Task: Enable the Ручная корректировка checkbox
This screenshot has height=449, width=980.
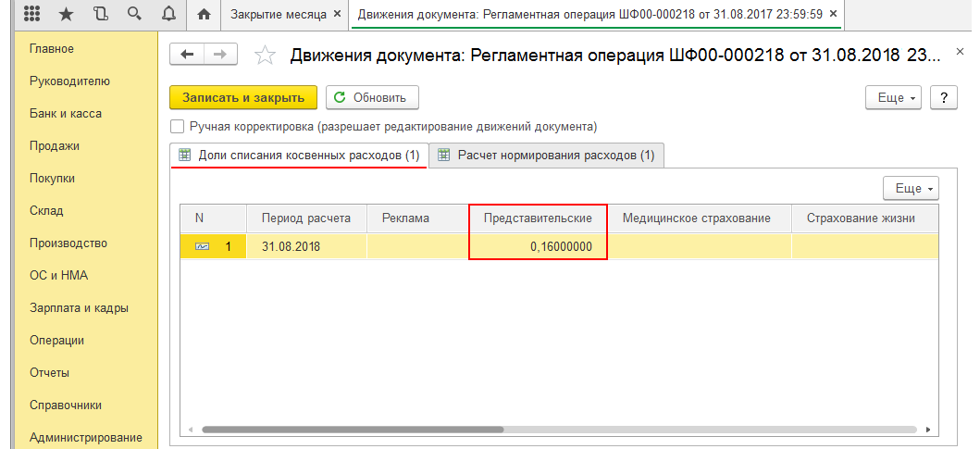Action: pos(178,127)
